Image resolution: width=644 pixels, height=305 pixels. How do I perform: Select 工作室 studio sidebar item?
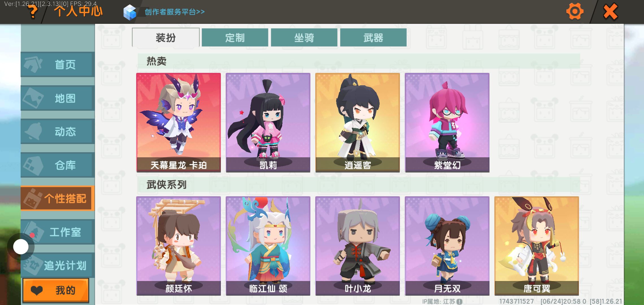[x=58, y=232]
